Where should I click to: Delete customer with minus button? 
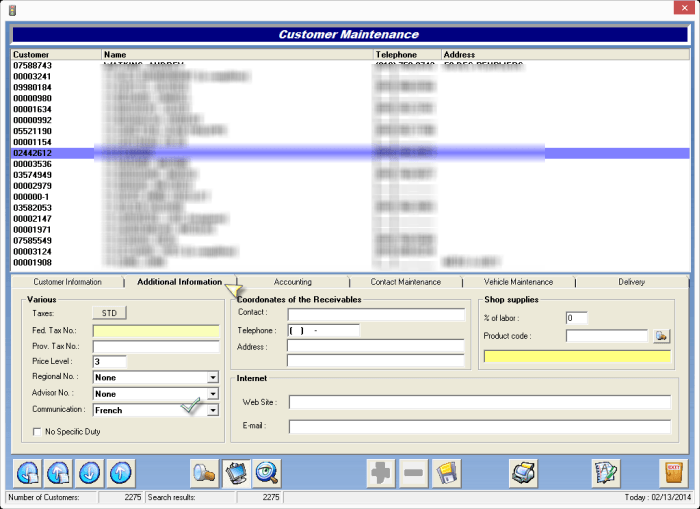[x=413, y=473]
